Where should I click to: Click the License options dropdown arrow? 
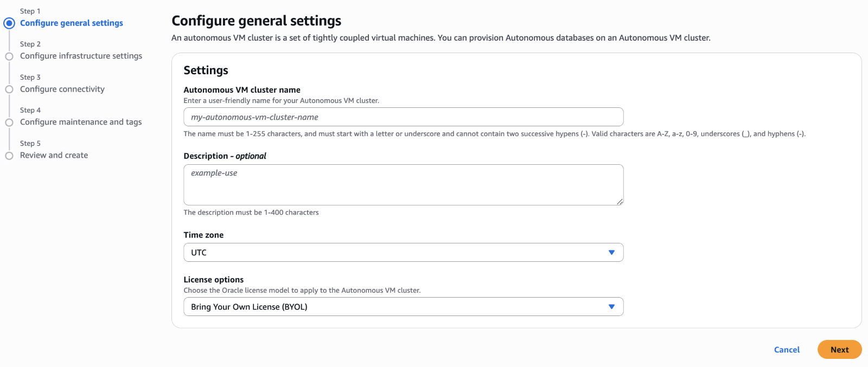pyautogui.click(x=611, y=307)
